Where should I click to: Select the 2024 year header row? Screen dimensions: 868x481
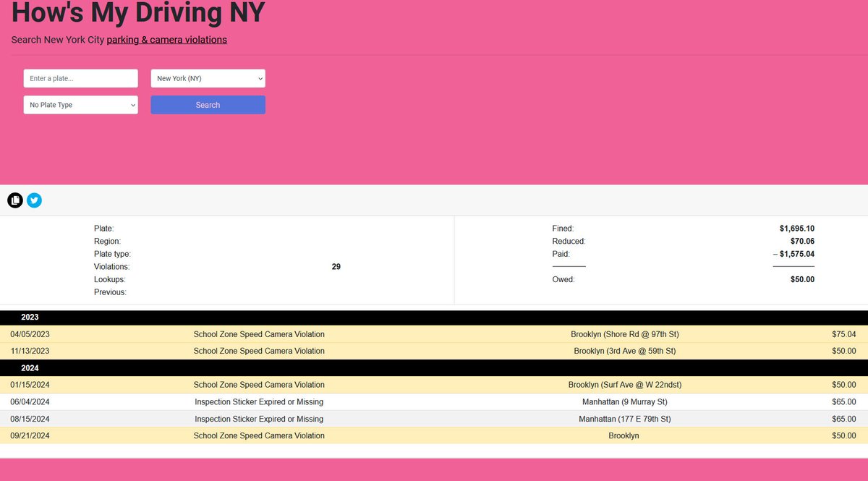tap(434, 368)
